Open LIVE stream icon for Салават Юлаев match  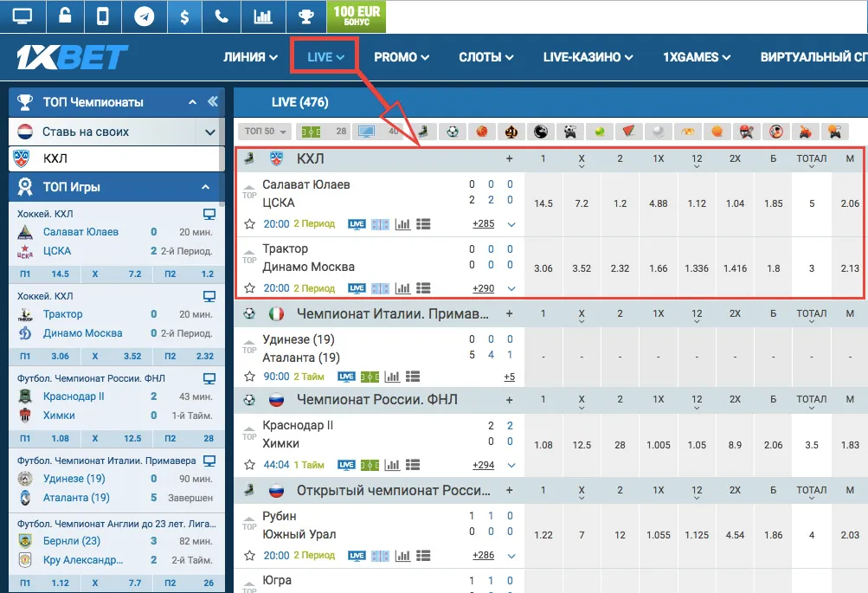pos(357,224)
